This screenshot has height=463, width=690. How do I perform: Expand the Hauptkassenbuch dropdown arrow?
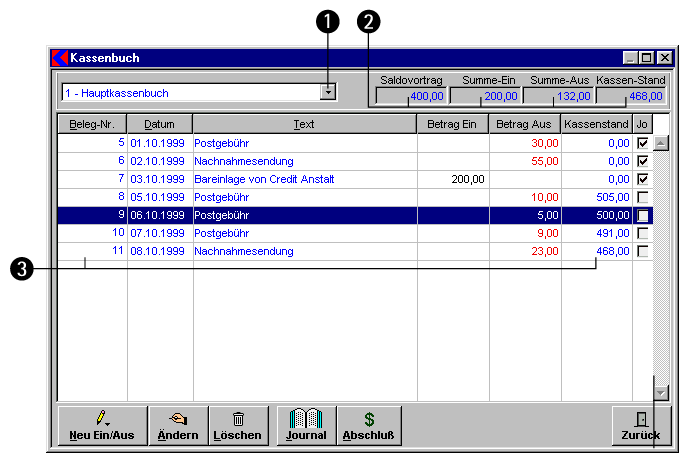click(x=328, y=92)
